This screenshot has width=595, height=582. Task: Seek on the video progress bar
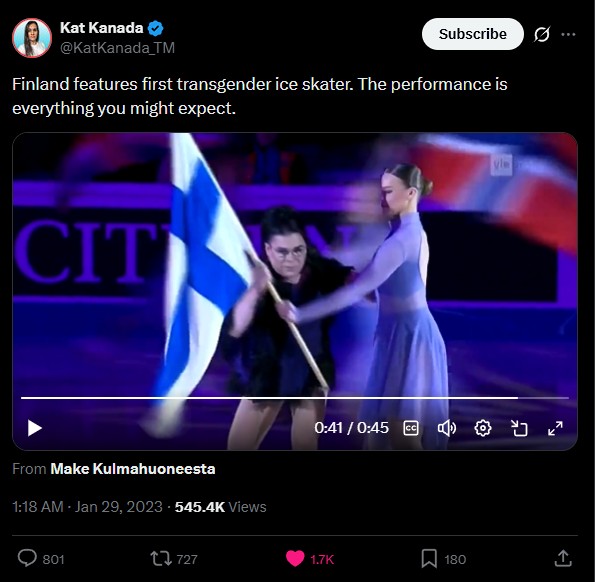tap(294, 398)
